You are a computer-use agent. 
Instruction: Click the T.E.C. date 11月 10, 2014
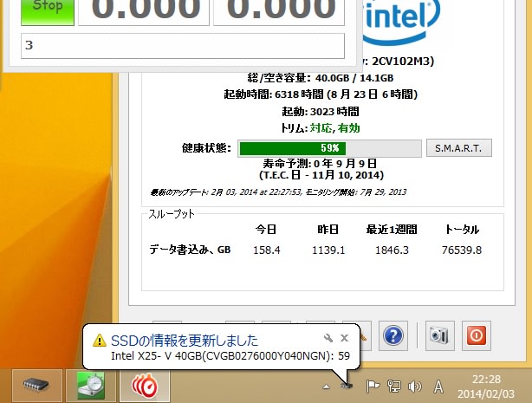pos(321,175)
